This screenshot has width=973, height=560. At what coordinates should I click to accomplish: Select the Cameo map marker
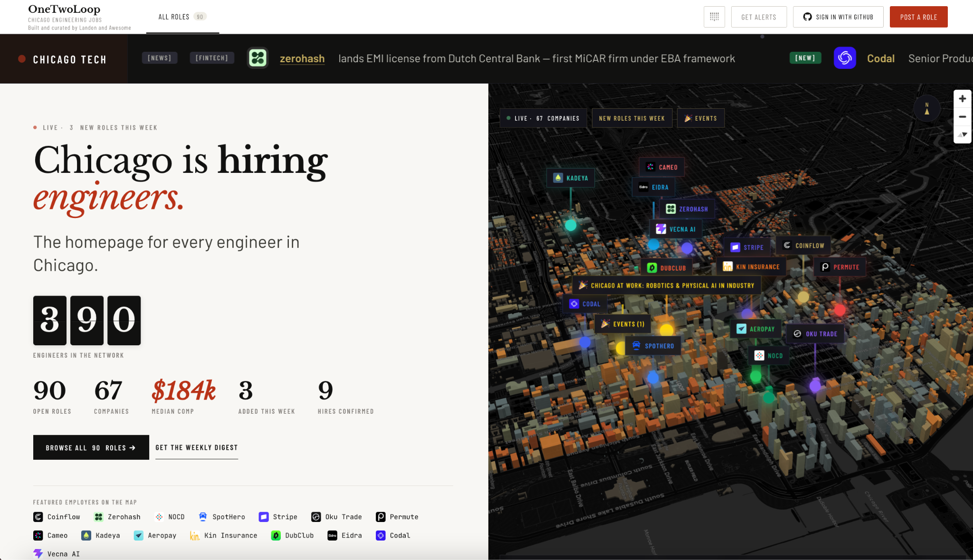pos(662,167)
